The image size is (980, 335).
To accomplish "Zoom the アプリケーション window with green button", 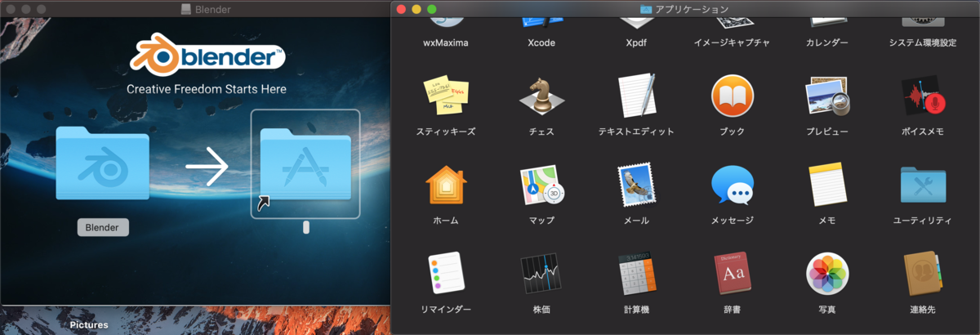I will 432,9.
